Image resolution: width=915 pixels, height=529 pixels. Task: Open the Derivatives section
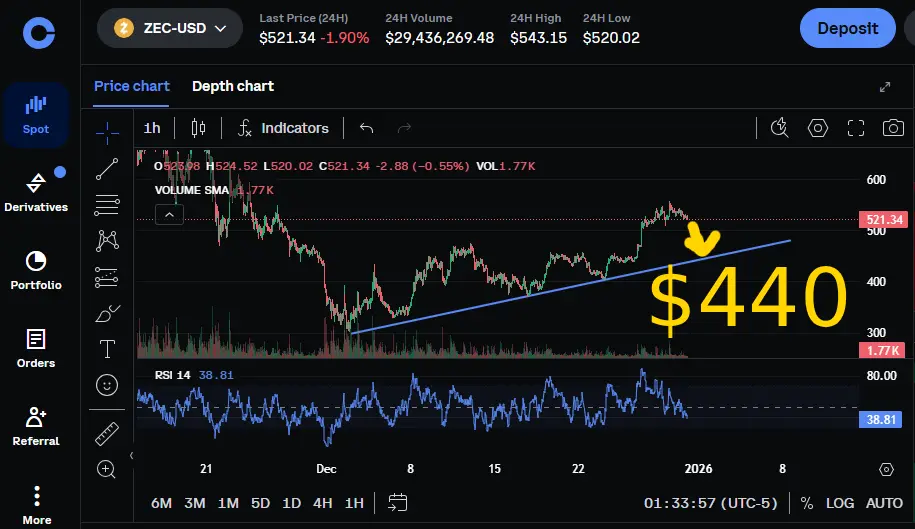click(36, 191)
